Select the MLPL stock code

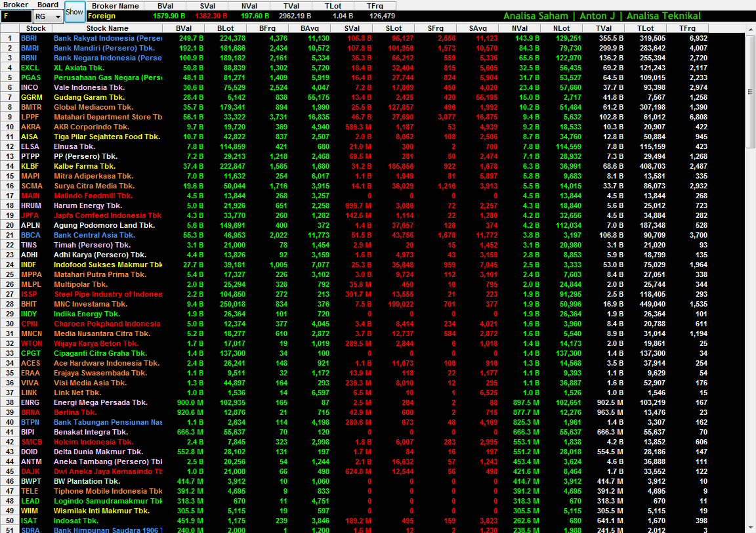[x=31, y=285]
